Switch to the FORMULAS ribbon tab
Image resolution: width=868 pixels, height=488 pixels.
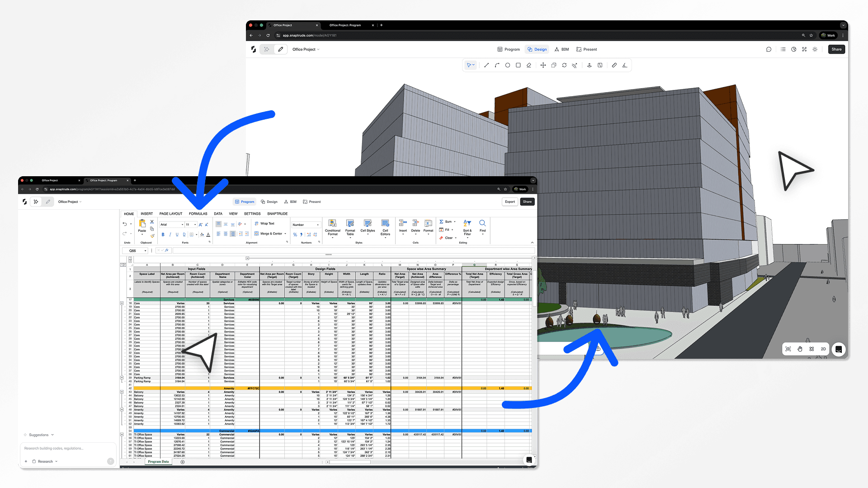point(198,214)
